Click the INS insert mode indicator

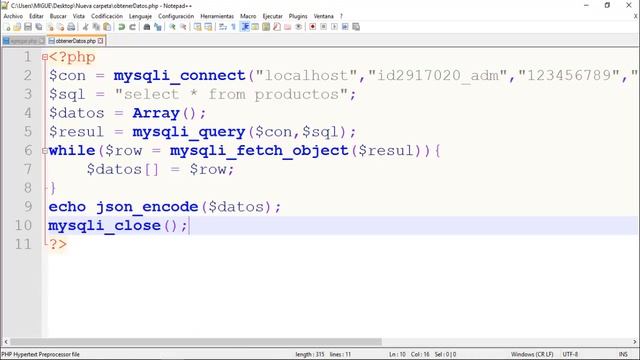tap(623, 354)
